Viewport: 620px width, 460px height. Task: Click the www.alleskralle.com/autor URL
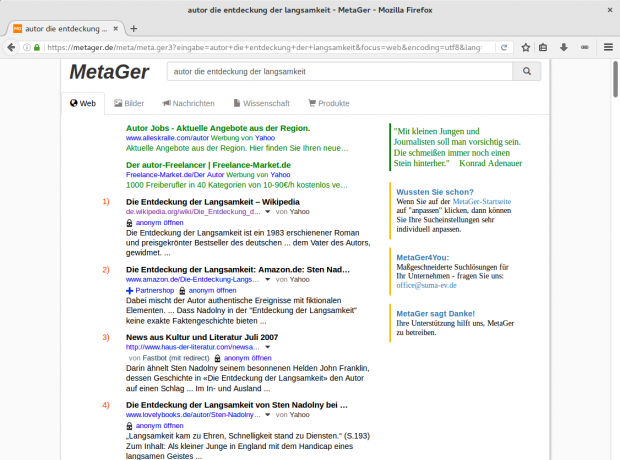pos(167,138)
